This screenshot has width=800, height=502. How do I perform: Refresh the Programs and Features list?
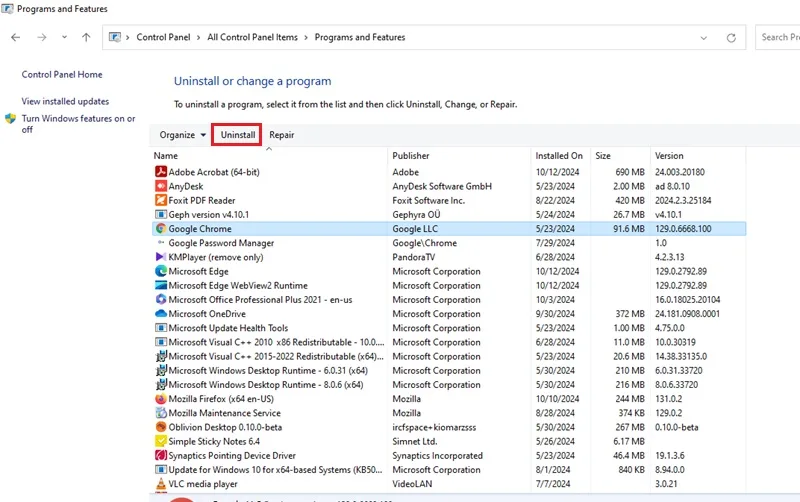click(731, 38)
